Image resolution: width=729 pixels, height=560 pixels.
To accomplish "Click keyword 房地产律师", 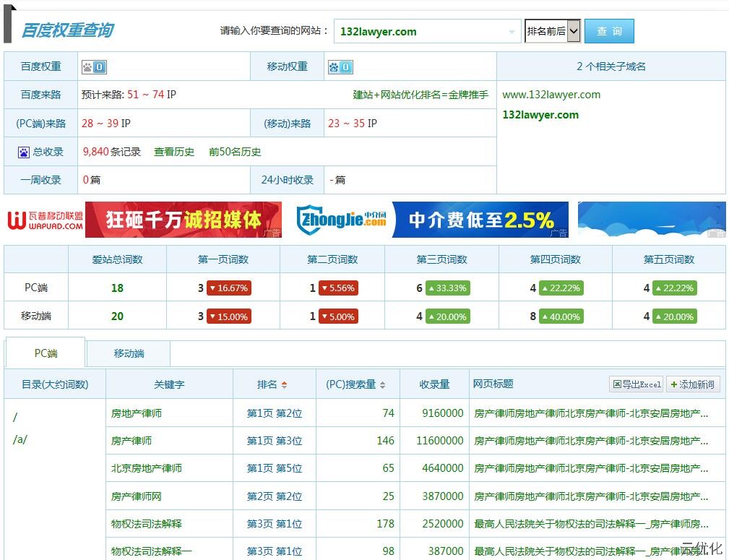I will pos(137,413).
